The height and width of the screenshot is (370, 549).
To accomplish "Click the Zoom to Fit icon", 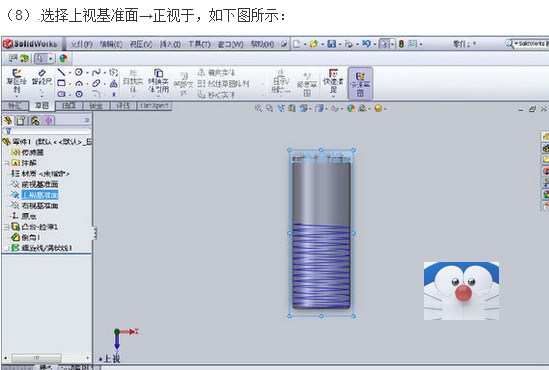I will click(258, 109).
